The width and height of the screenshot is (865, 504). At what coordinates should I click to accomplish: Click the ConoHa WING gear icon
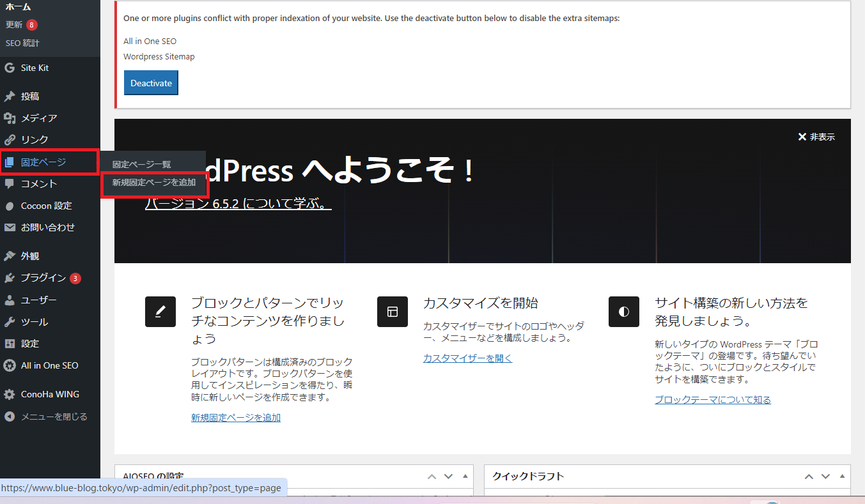[x=10, y=394]
